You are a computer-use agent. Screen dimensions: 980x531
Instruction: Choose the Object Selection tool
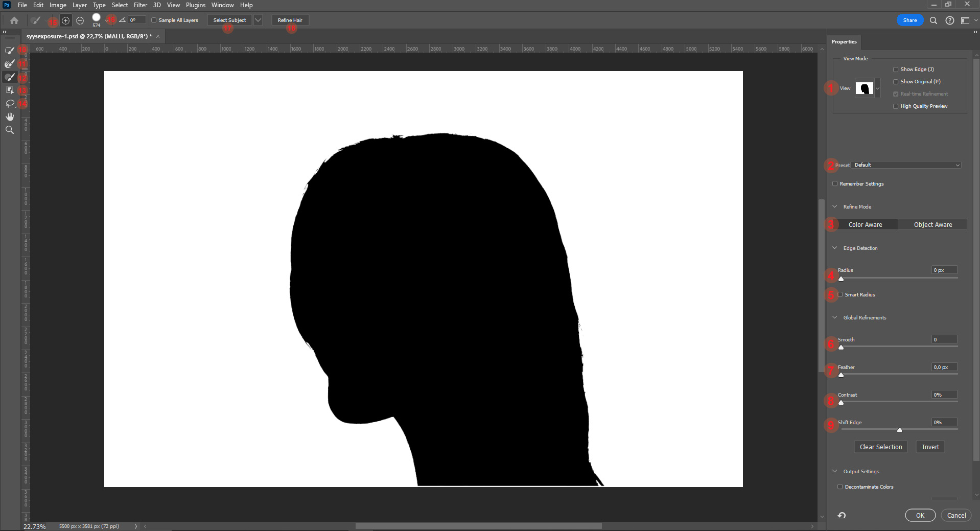click(x=9, y=90)
